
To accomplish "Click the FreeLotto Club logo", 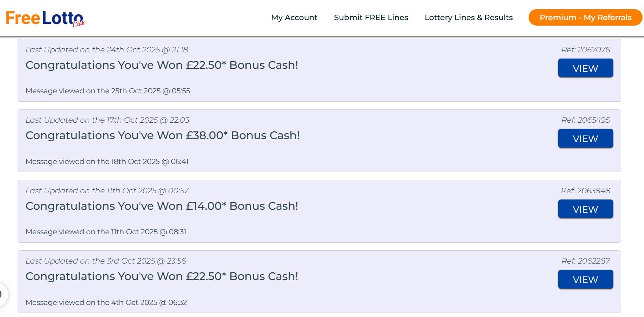I will click(45, 18).
